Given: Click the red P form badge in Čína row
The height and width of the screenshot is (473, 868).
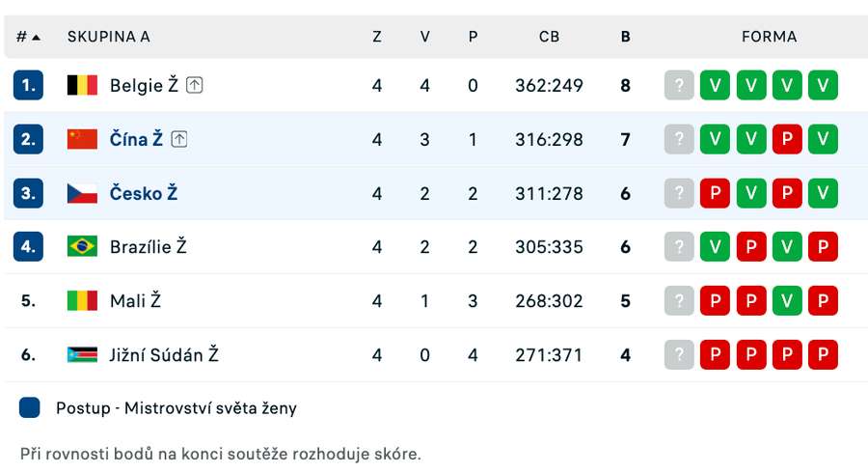Looking at the screenshot, I should coord(787,139).
